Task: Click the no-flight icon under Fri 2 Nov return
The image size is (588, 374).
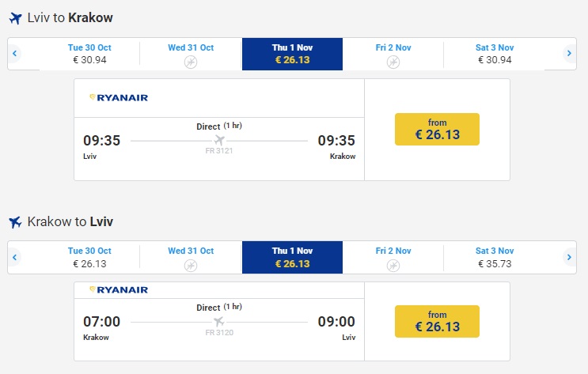Action: tap(393, 265)
